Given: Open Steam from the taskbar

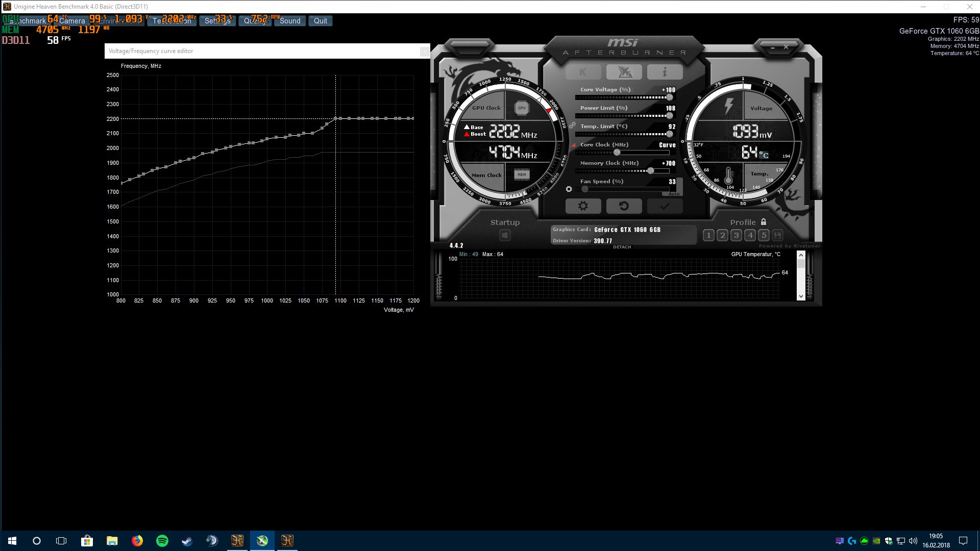Looking at the screenshot, I should tap(187, 541).
